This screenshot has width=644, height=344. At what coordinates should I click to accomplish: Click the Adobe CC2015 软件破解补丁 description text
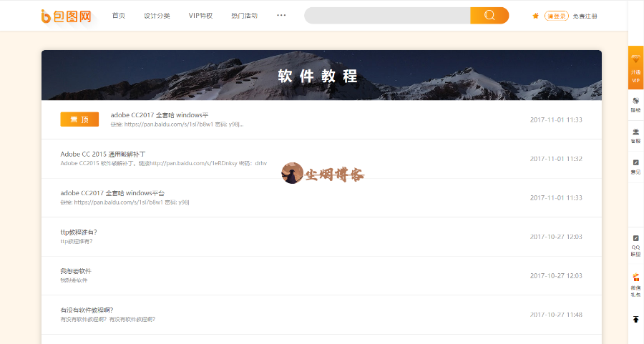pyautogui.click(x=163, y=163)
